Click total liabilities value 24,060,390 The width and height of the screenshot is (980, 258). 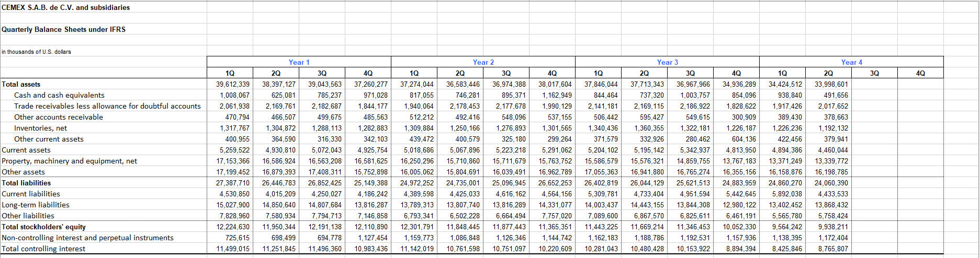point(831,183)
